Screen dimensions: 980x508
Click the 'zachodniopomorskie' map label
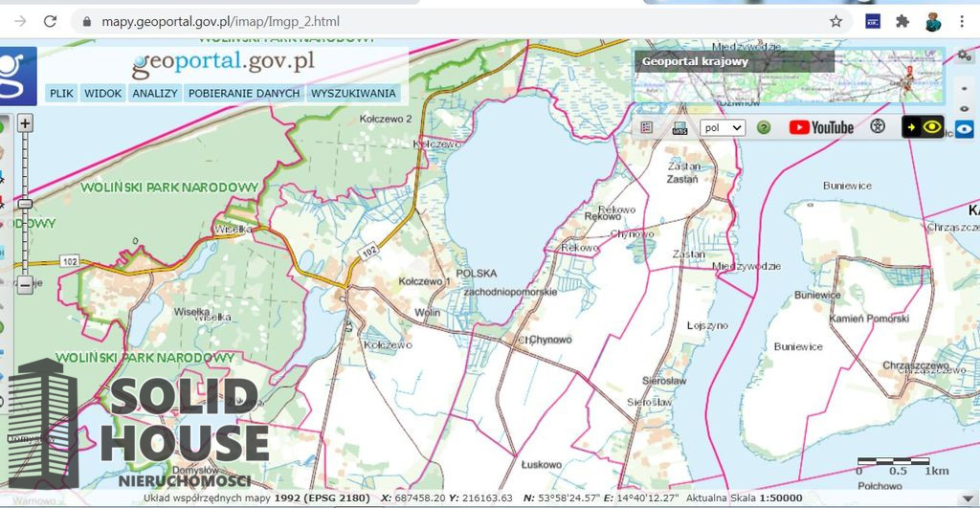tap(510, 292)
